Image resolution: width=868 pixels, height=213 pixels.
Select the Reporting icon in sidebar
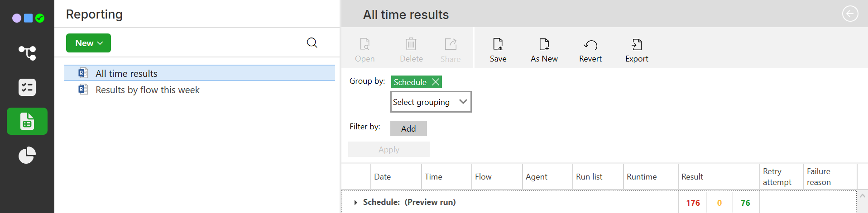pyautogui.click(x=27, y=121)
